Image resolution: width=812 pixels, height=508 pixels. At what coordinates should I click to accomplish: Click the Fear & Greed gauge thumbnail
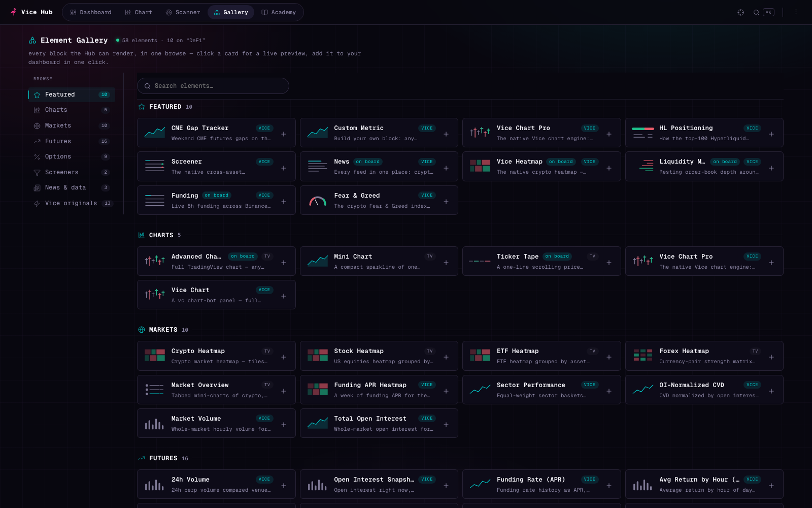click(x=318, y=201)
